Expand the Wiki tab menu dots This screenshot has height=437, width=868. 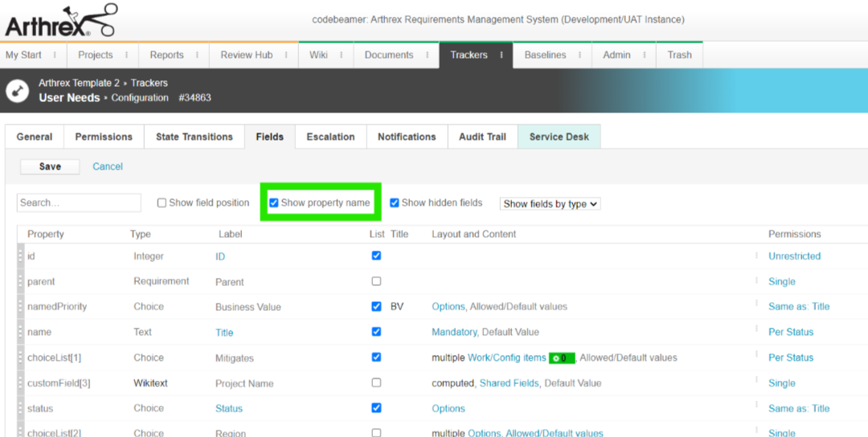click(341, 55)
